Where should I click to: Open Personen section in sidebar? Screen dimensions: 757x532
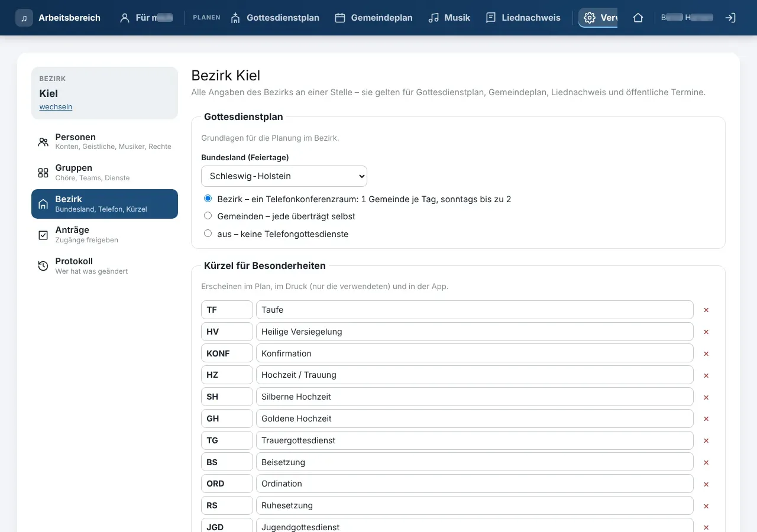[x=105, y=142]
